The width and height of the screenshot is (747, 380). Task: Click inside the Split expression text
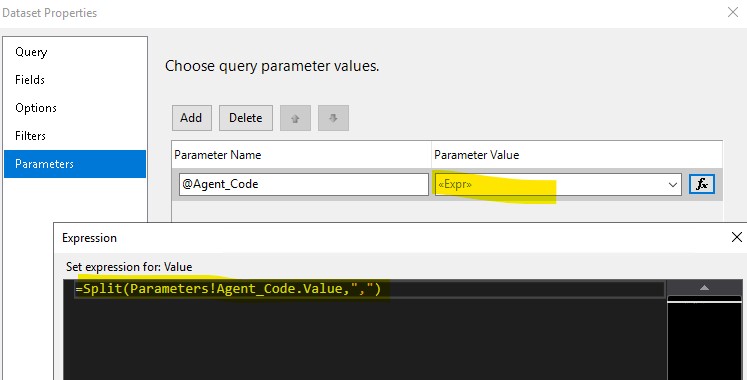pos(228,289)
